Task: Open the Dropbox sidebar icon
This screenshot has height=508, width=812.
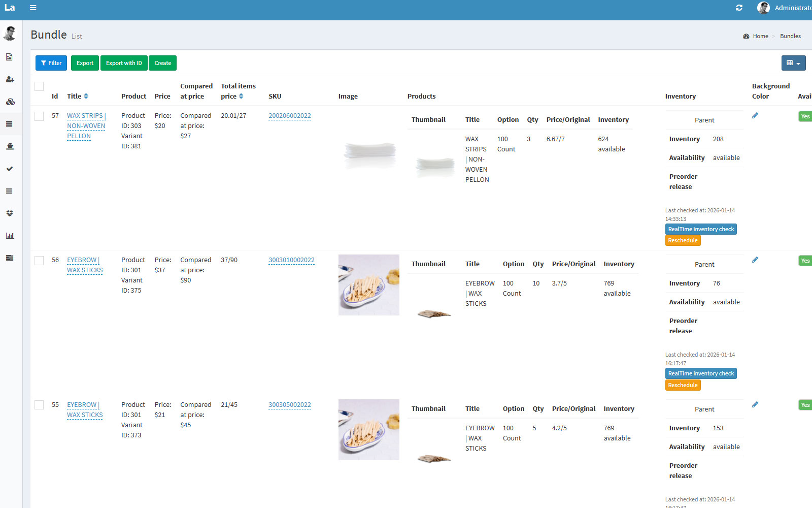Action: click(10, 213)
